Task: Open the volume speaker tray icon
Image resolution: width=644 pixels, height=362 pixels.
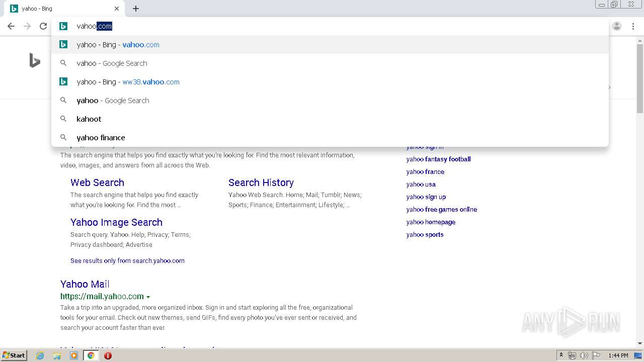Action: [x=584, y=355]
